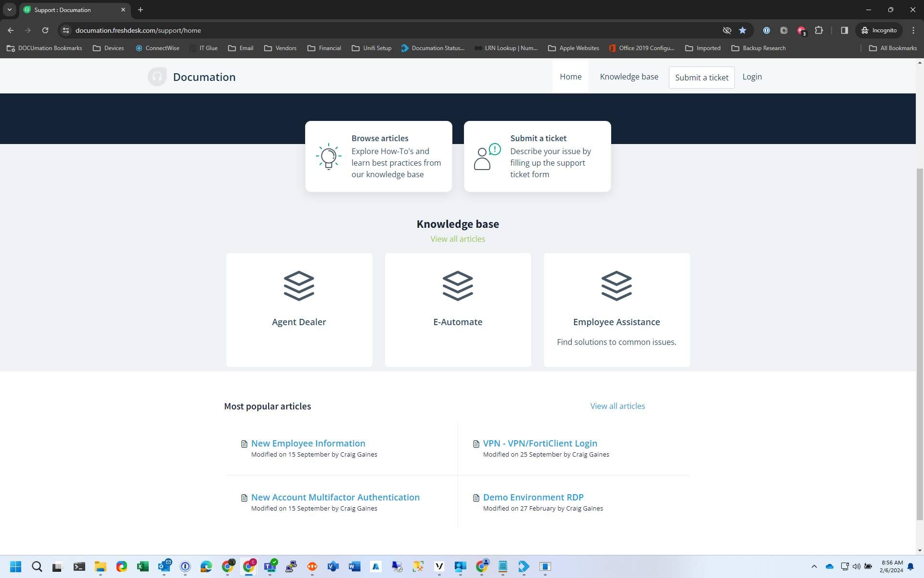Viewport: 924px width, 578px height.
Task: Click the Documation logo icon
Action: pyautogui.click(x=157, y=77)
